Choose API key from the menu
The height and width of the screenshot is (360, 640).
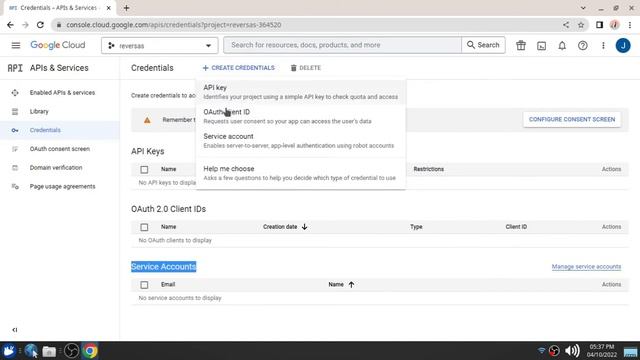300,92
